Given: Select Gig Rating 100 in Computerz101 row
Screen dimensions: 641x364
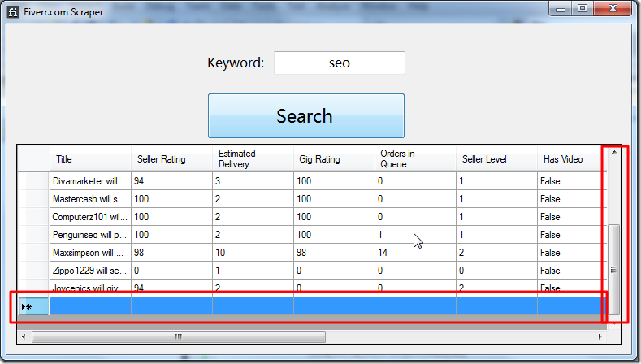Looking at the screenshot, I should click(x=334, y=217).
